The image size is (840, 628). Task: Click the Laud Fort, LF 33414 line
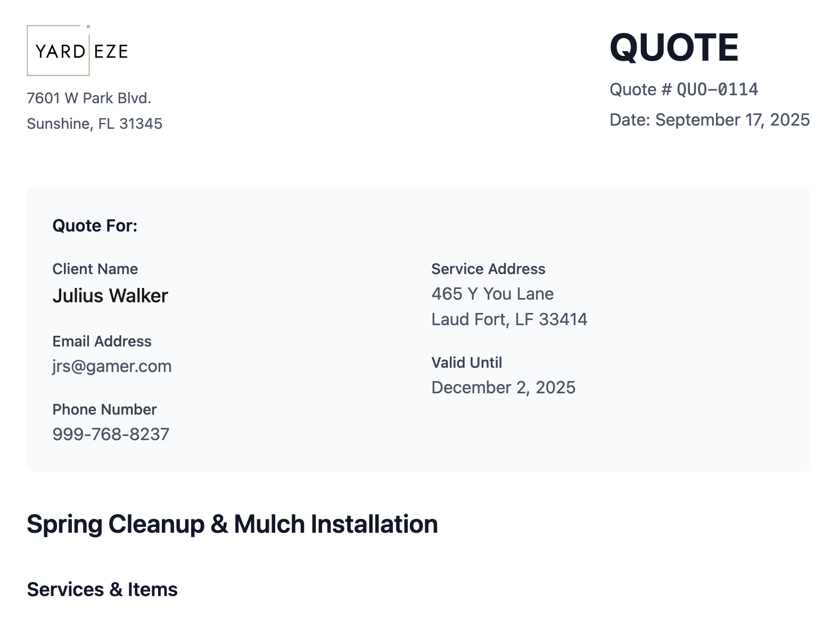tap(509, 319)
